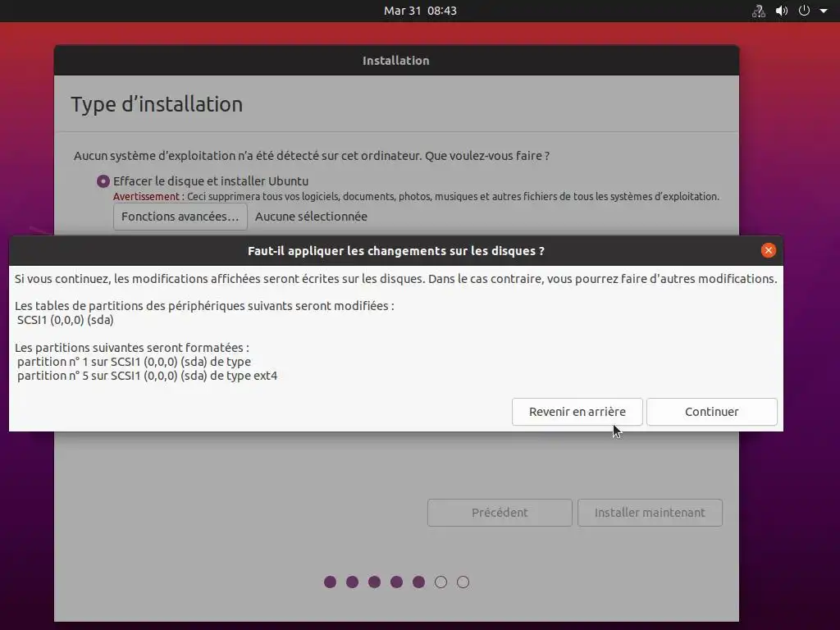Click the 'SCSI1 (0,0,0) (sda)' device line
The width and height of the screenshot is (840, 630).
pos(66,320)
